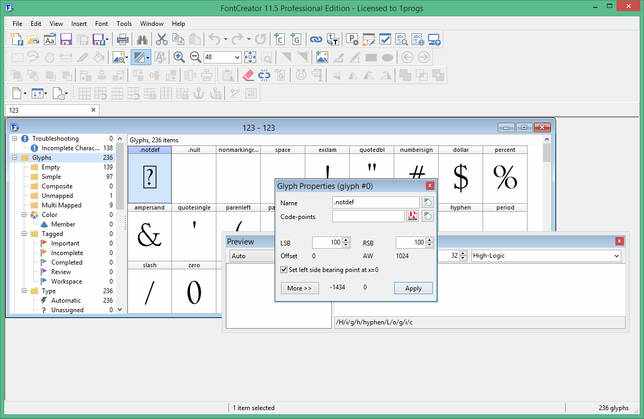This screenshot has width=644, height=419.
Task: Open the zoom level combo box
Action: coord(237,58)
